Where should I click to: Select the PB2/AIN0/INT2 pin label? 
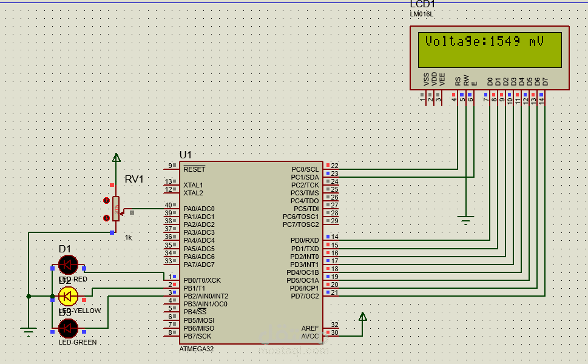(x=206, y=296)
